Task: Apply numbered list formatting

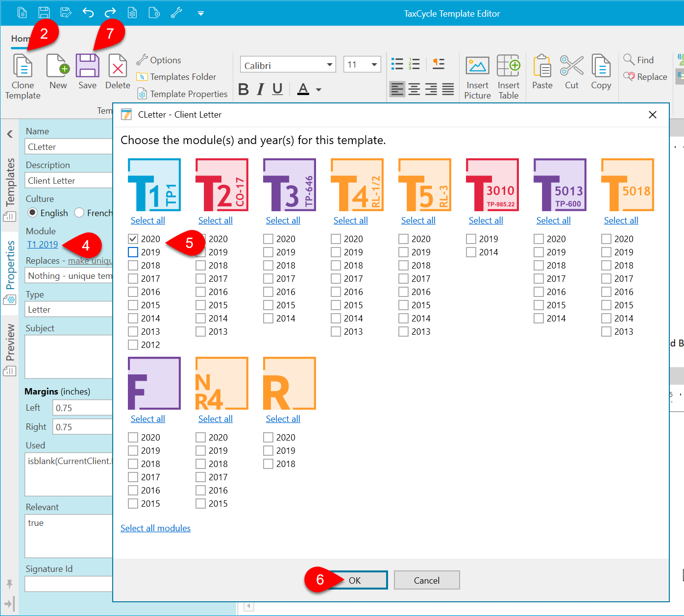Action: 414,64
